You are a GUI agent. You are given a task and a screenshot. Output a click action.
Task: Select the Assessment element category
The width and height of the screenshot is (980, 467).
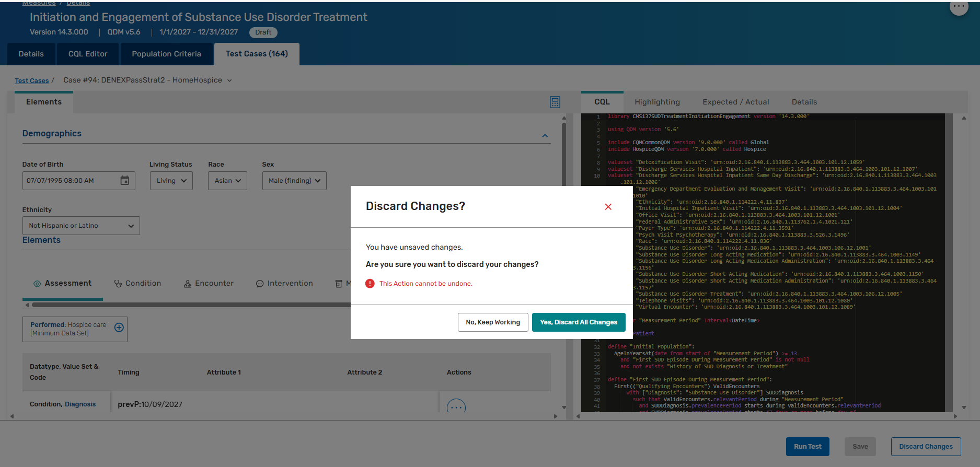coord(63,284)
